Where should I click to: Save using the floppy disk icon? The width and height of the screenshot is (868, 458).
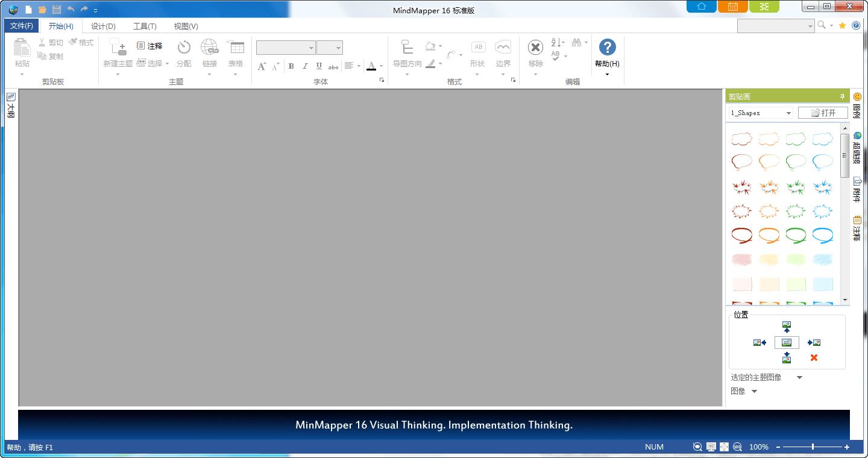[x=57, y=10]
